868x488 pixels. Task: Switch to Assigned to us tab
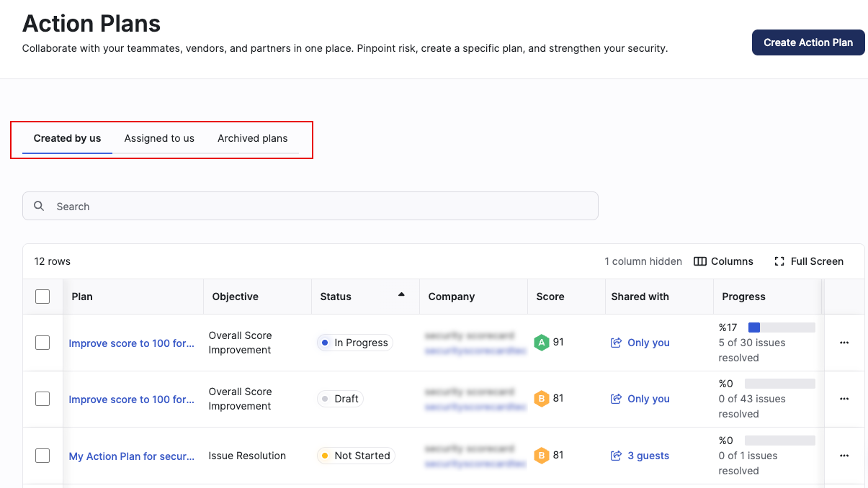(x=159, y=138)
